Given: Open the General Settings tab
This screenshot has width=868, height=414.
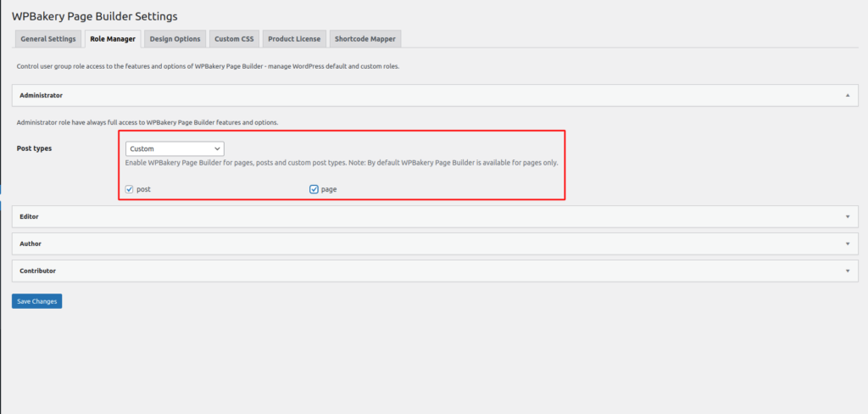Looking at the screenshot, I should click(x=48, y=39).
